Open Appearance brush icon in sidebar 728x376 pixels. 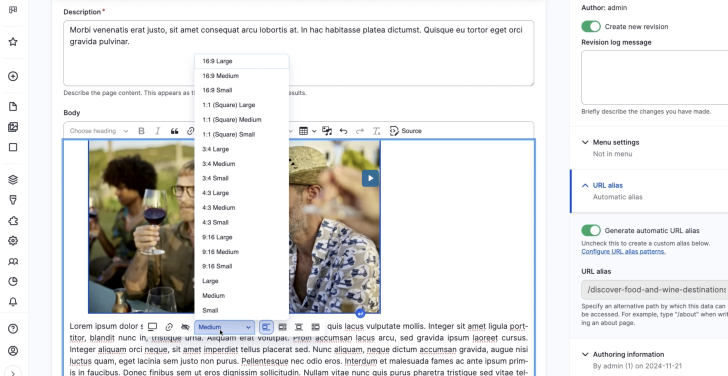(x=13, y=200)
